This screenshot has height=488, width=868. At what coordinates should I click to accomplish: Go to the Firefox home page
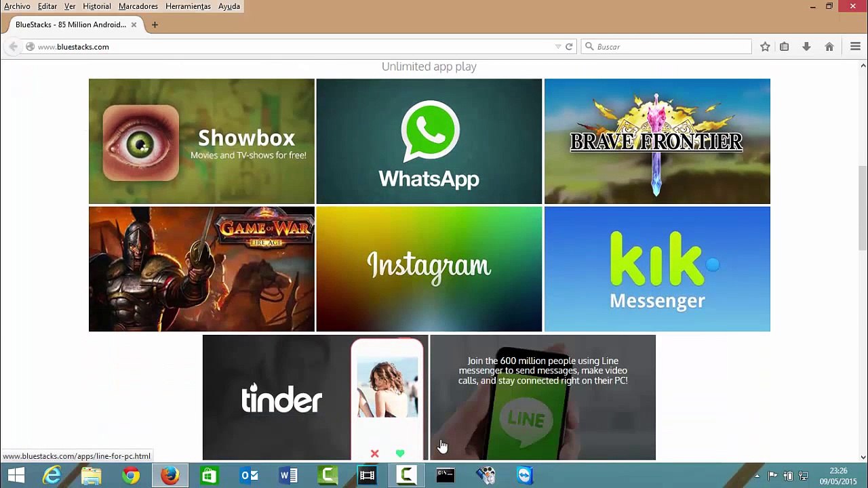click(x=829, y=47)
